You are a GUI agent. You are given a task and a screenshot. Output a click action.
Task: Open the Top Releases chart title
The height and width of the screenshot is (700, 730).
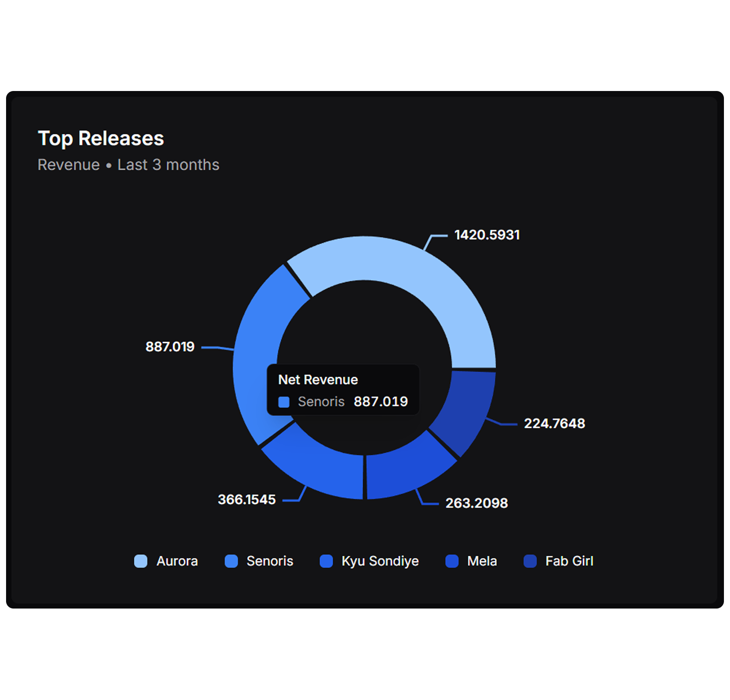tap(101, 138)
